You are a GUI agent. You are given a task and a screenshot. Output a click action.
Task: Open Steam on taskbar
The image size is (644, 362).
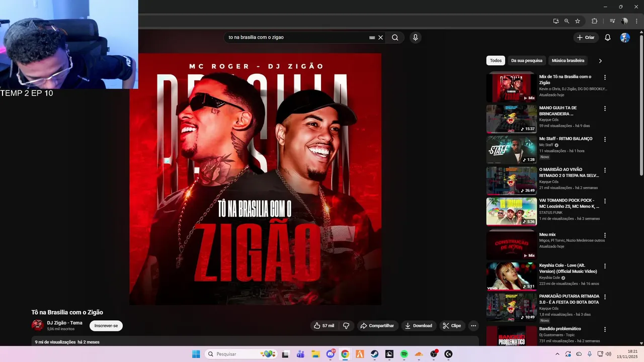375,354
